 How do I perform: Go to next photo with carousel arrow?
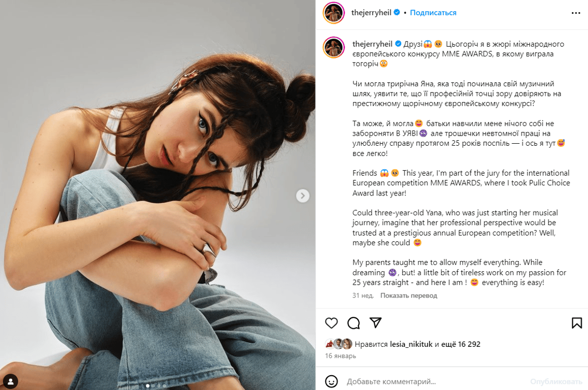[x=303, y=196]
